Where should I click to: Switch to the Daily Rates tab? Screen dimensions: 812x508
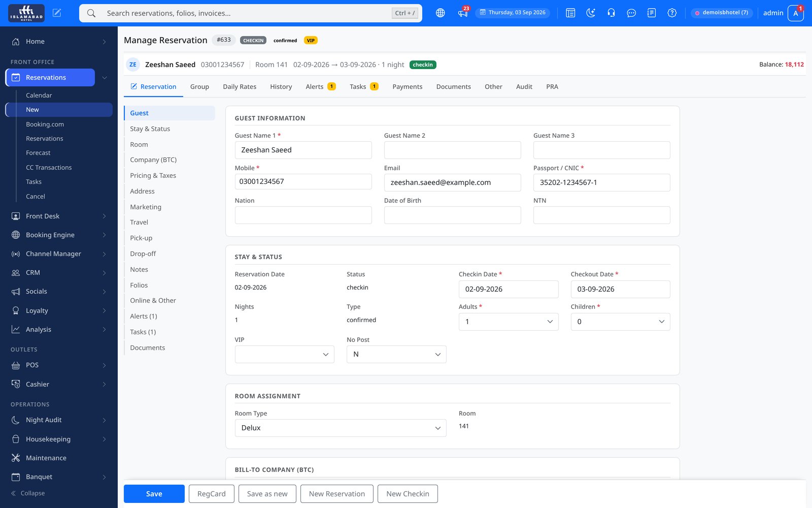(x=240, y=87)
